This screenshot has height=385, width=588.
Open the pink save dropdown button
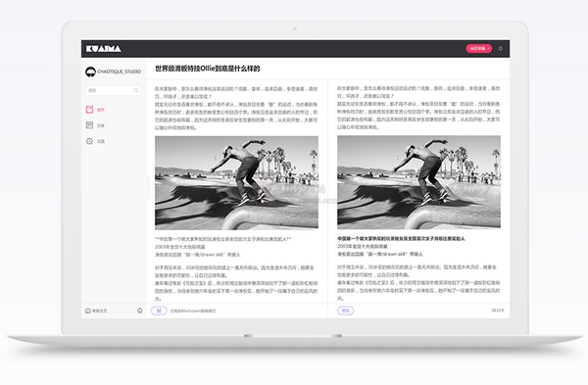[479, 48]
